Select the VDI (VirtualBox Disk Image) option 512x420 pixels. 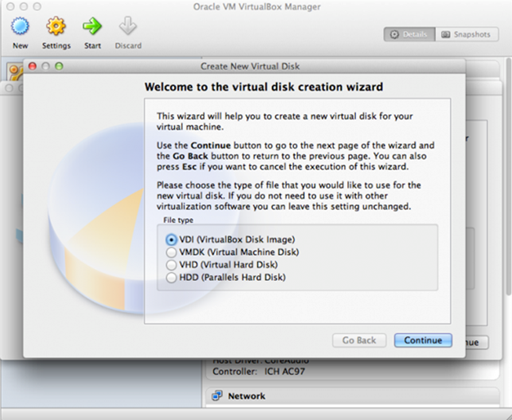point(171,240)
